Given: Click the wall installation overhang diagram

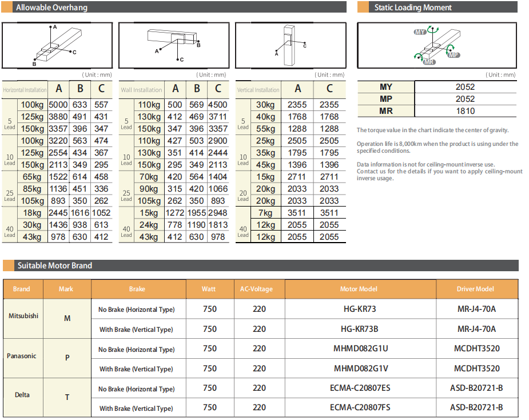Looking at the screenshot, I should click(x=174, y=45).
